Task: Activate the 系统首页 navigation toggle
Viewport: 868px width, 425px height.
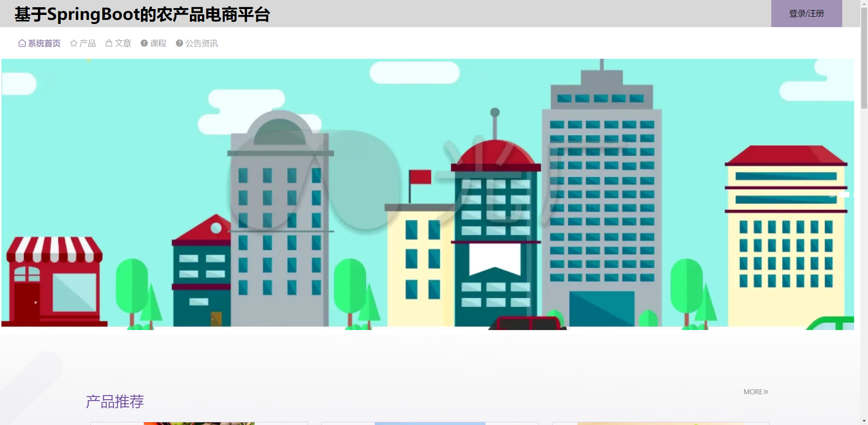Action: (x=44, y=43)
